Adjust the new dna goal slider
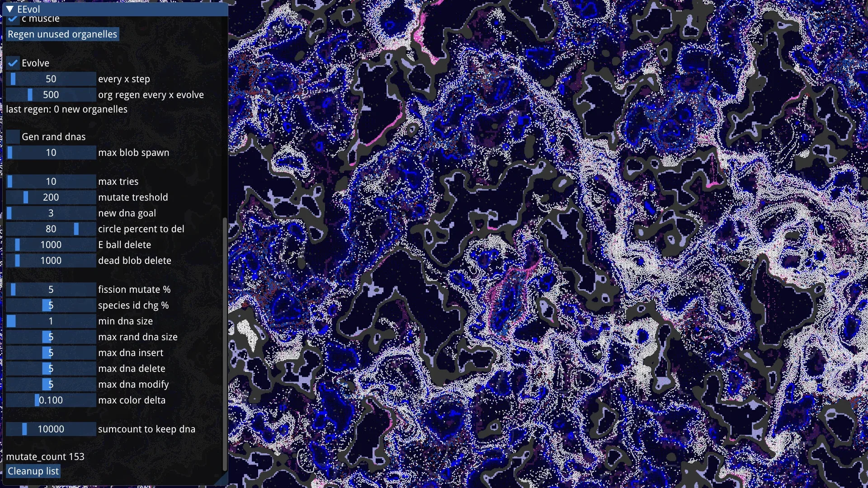Image resolution: width=868 pixels, height=488 pixels. 51,213
